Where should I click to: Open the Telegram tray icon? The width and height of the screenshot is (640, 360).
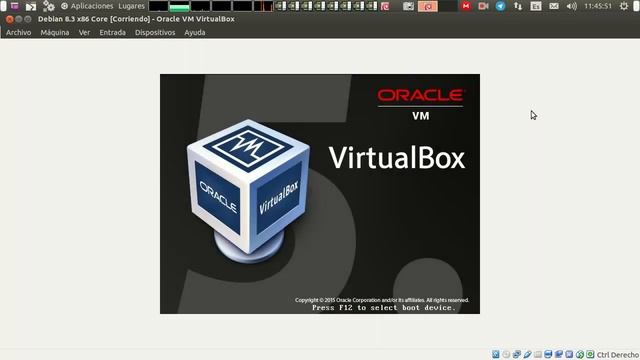[x=500, y=6]
